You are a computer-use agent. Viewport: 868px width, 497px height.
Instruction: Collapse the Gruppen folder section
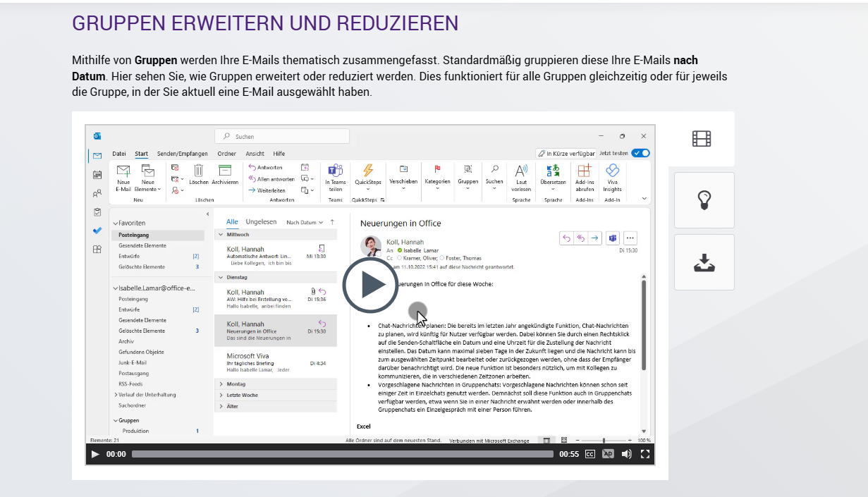(116, 420)
